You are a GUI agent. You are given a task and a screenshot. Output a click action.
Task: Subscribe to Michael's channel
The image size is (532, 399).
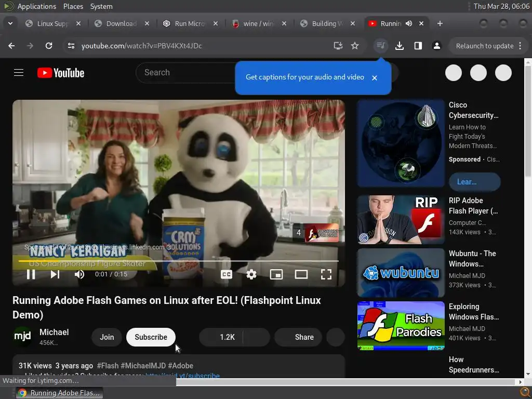click(151, 337)
